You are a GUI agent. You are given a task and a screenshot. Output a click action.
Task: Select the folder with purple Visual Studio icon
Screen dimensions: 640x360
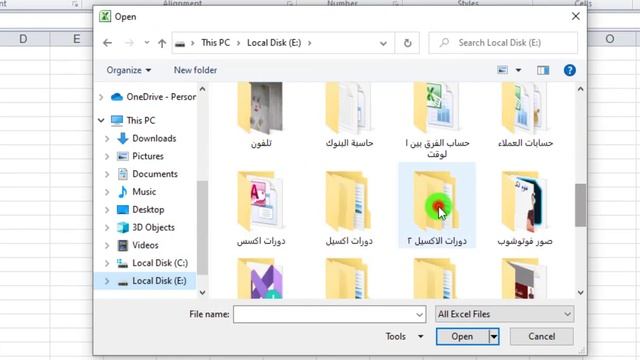point(261,278)
